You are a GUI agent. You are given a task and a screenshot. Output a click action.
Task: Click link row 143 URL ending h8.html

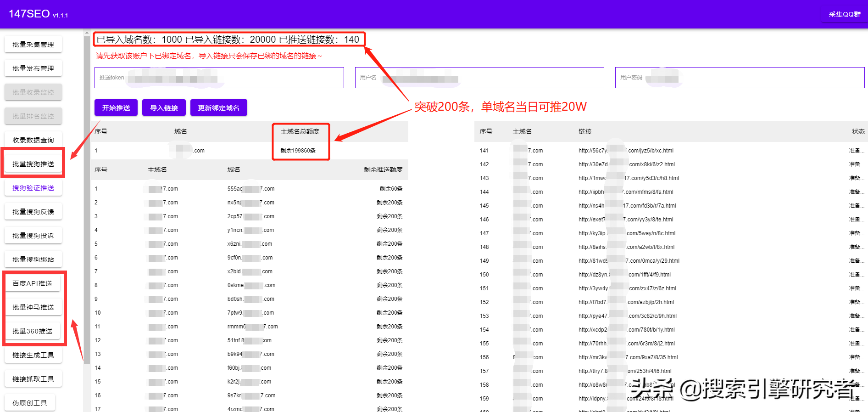coord(629,178)
